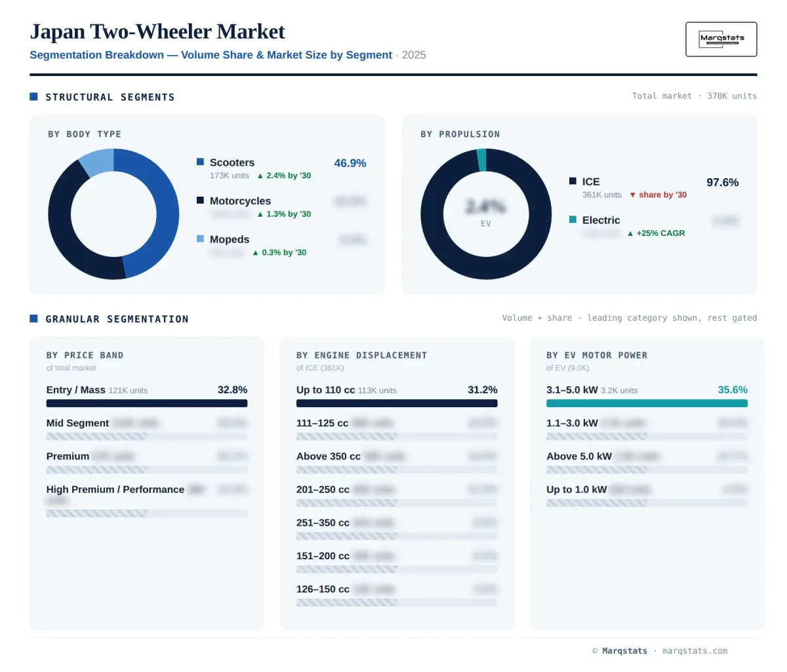Click the red 'share by '30' text
This screenshot has height=672, width=787.
[658, 195]
